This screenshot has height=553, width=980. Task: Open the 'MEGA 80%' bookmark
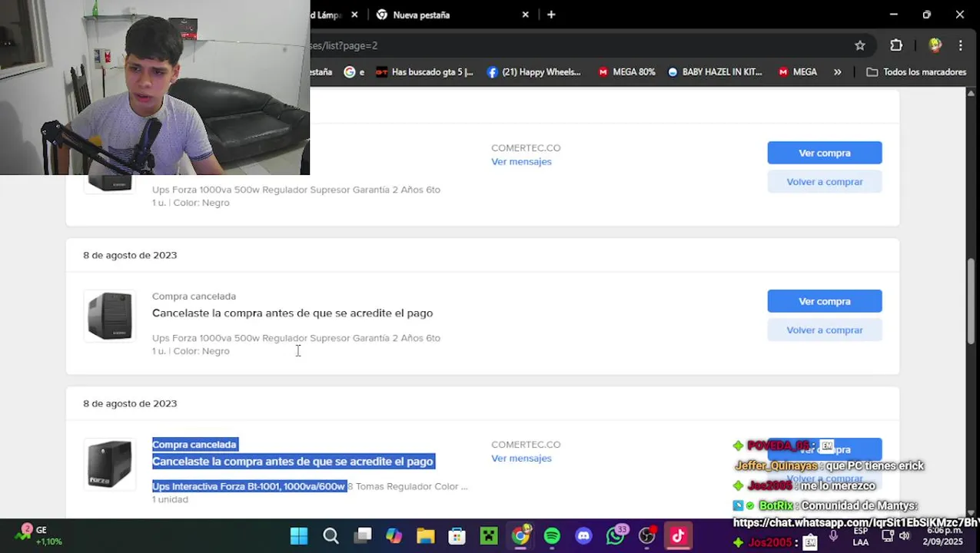tap(626, 71)
